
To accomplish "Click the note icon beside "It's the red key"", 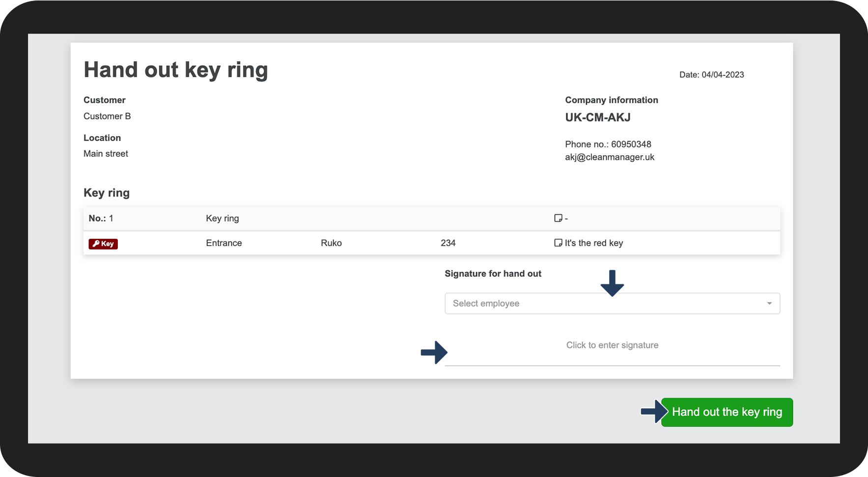I will click(558, 243).
